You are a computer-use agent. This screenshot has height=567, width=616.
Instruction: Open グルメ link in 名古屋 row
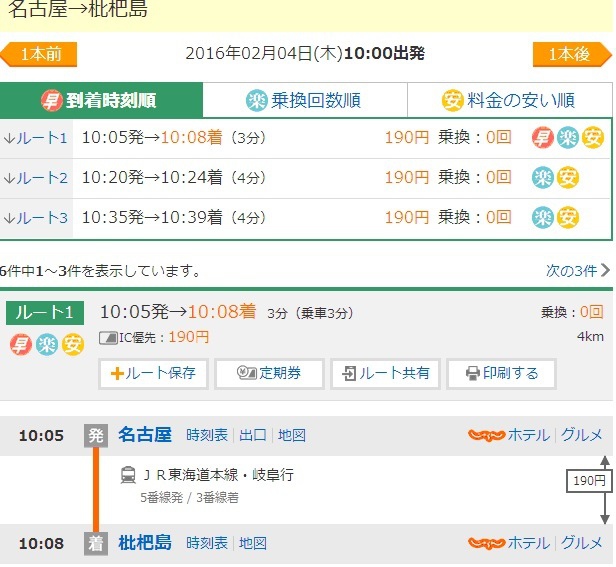coord(581,435)
